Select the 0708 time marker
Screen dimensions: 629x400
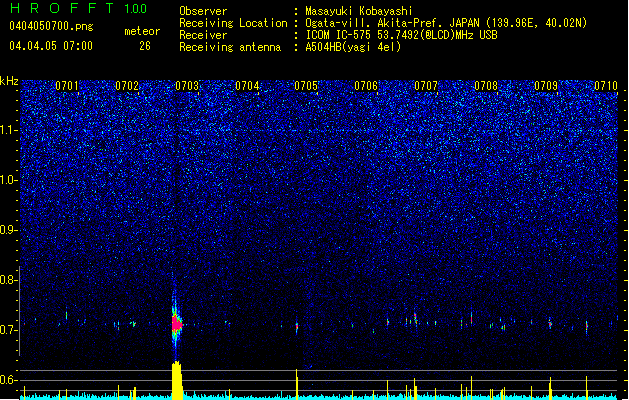(486, 86)
